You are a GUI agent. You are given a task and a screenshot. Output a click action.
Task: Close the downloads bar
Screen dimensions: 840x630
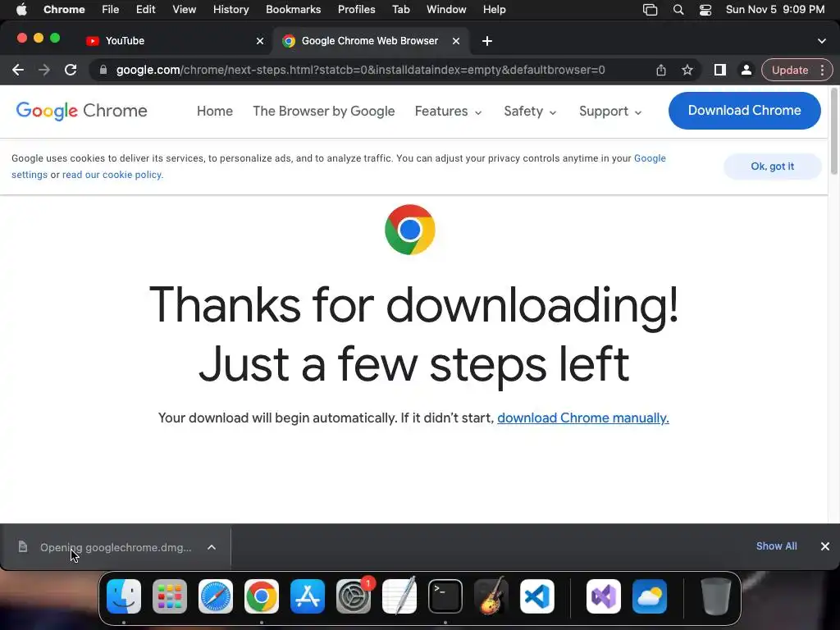coord(825,546)
